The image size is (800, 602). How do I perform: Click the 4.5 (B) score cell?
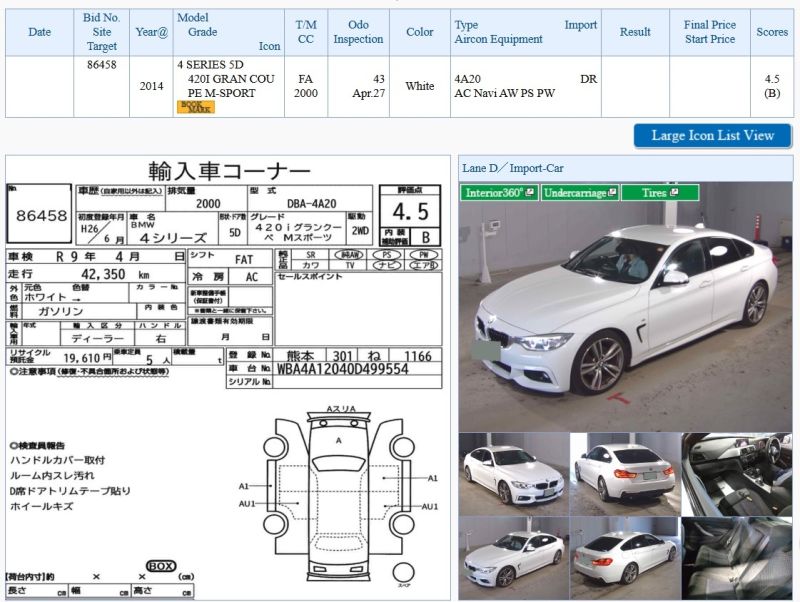point(772,86)
